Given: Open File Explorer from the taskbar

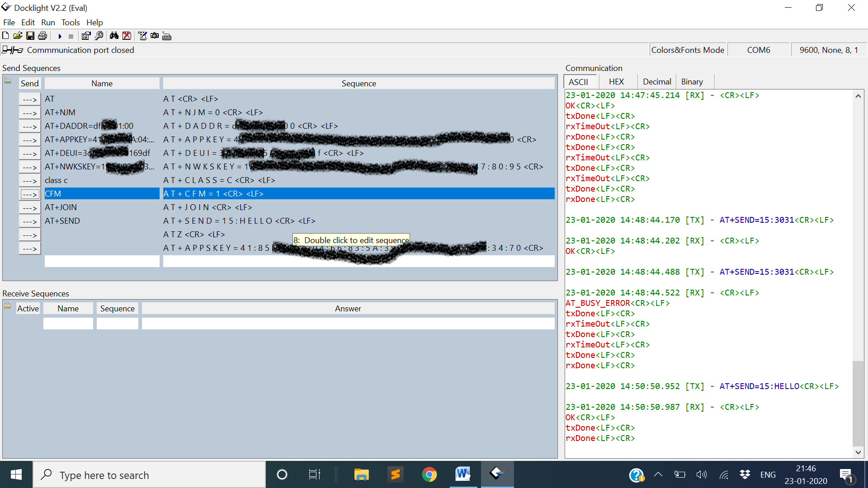Looking at the screenshot, I should coord(361,474).
